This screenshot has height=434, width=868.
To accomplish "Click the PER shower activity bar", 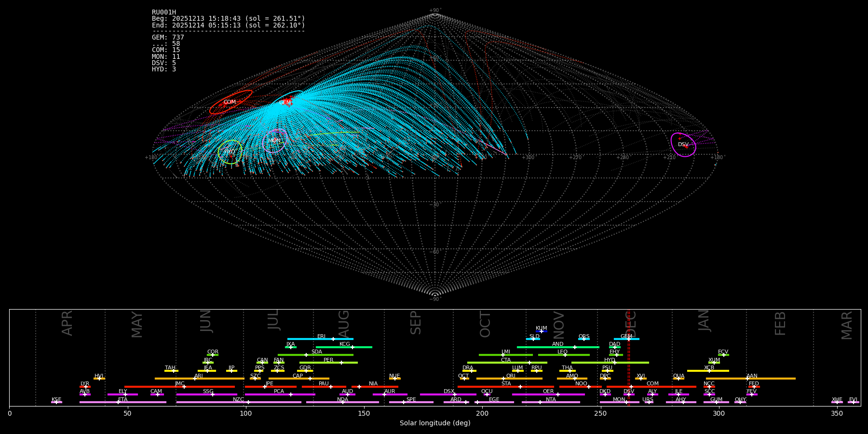I will coord(328,363).
